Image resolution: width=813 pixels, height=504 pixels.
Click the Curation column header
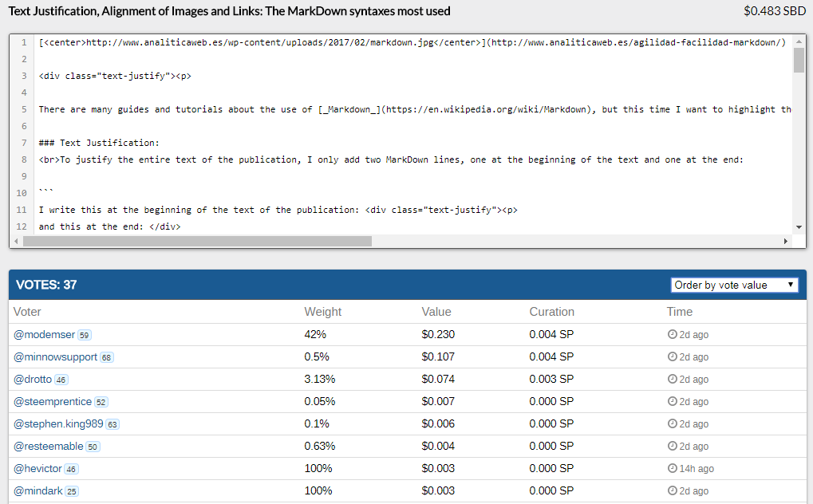551,312
